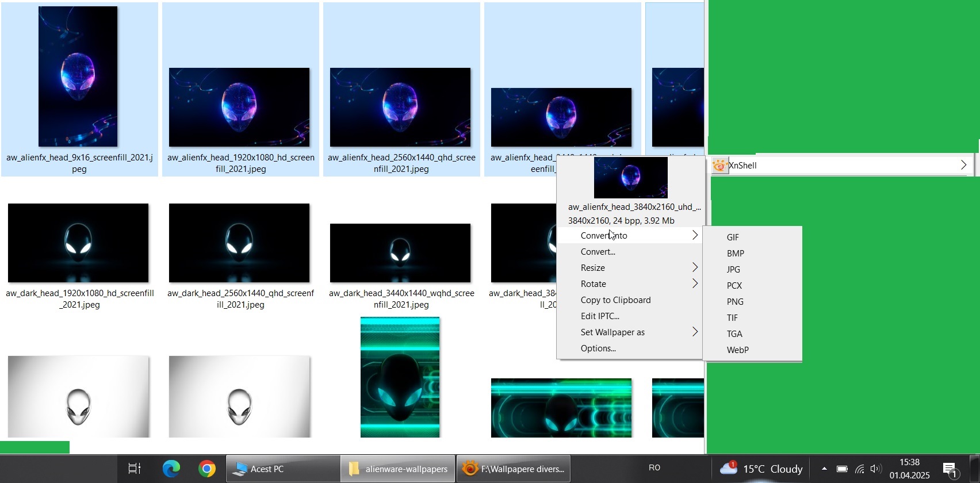The image size is (980, 483).
Task: Click the file name aw_alienfx_head_1920x1080_hd_screenfill_2021.jpeg
Action: pyautogui.click(x=240, y=163)
